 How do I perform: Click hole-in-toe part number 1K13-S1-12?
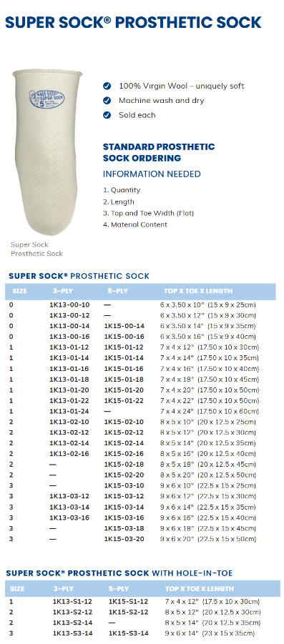72,602
